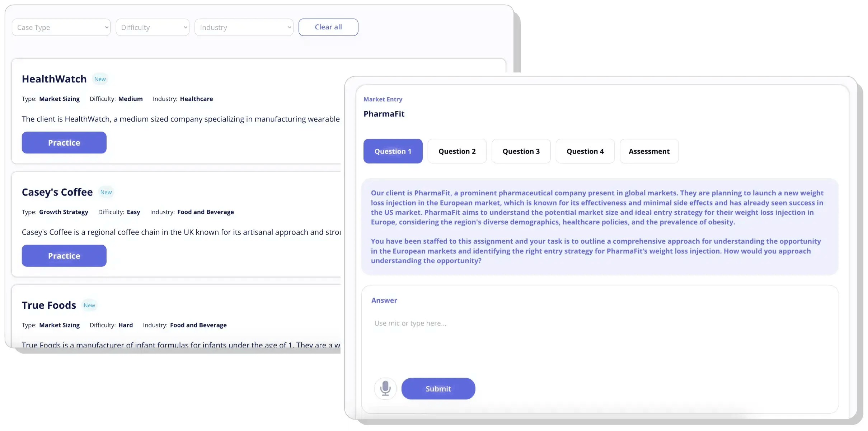This screenshot has width=868, height=431.
Task: Click the New badge beside True Foods
Action: coord(89,305)
